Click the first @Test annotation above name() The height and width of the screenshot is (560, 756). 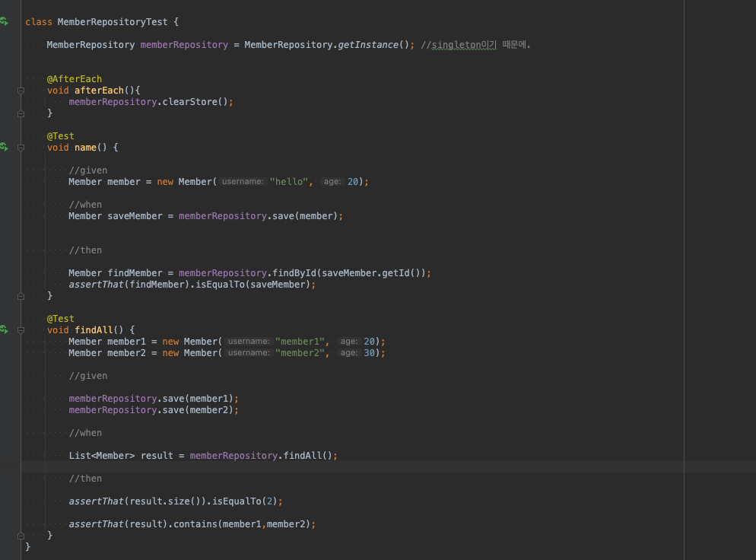pyautogui.click(x=60, y=136)
